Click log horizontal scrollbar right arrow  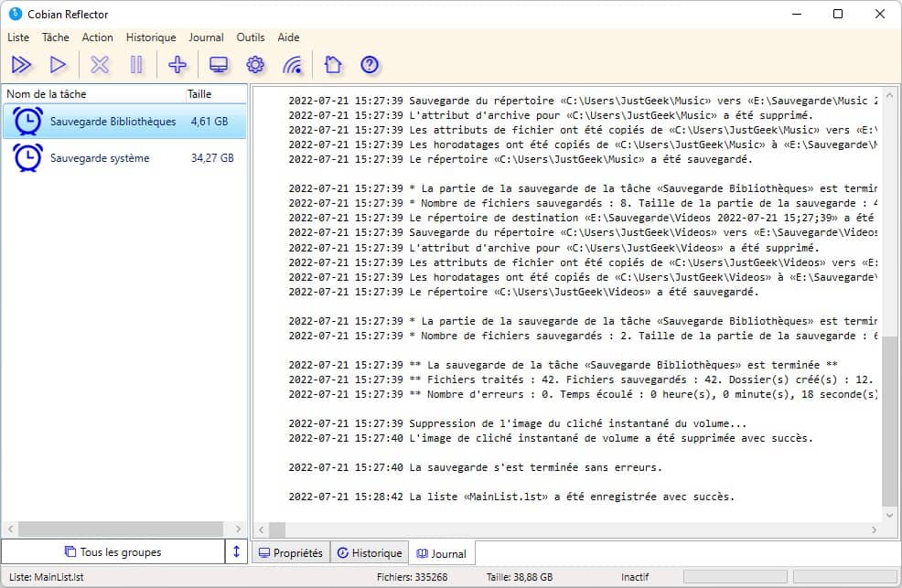[874, 529]
